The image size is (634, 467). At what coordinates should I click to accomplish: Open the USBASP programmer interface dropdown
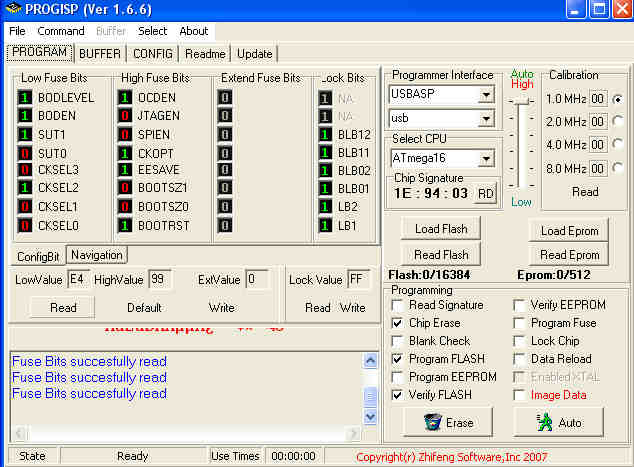click(x=486, y=95)
